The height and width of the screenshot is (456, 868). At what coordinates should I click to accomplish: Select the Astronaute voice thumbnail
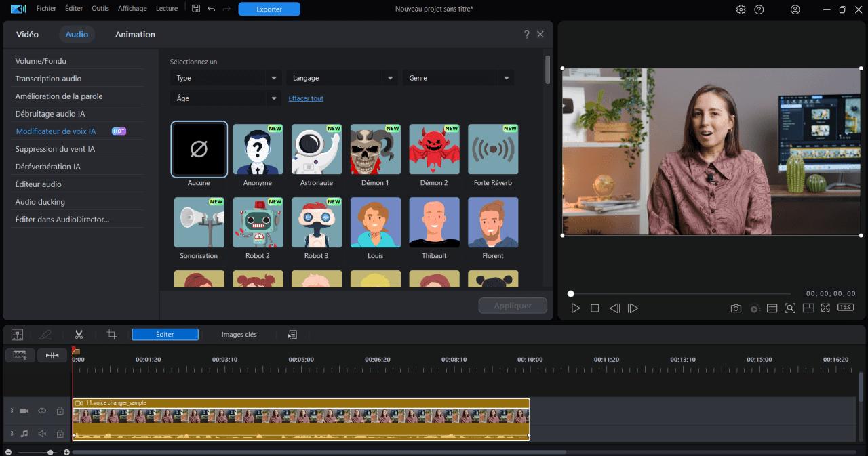pos(317,150)
